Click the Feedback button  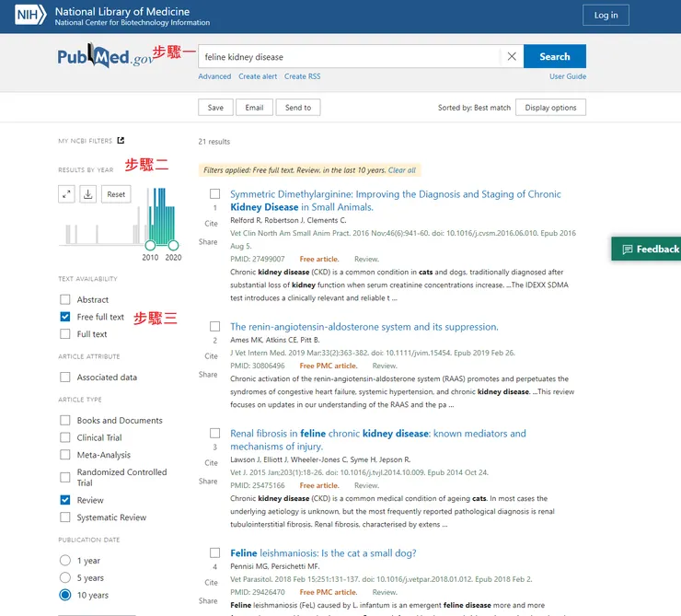click(x=646, y=249)
